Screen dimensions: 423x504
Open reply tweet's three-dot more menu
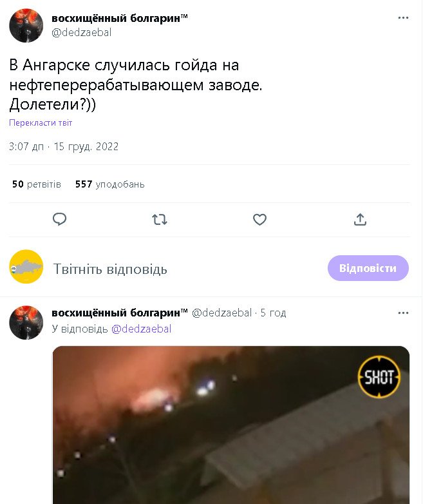(403, 313)
